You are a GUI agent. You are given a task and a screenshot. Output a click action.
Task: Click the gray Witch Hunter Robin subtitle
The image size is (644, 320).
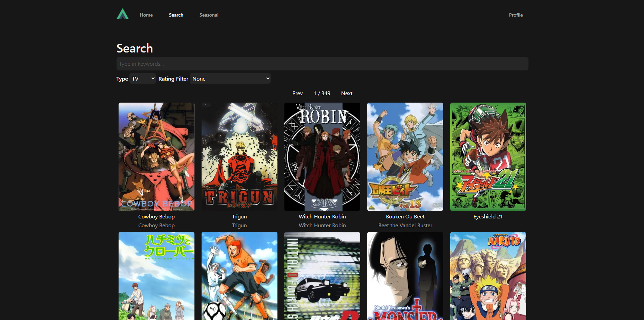322,226
